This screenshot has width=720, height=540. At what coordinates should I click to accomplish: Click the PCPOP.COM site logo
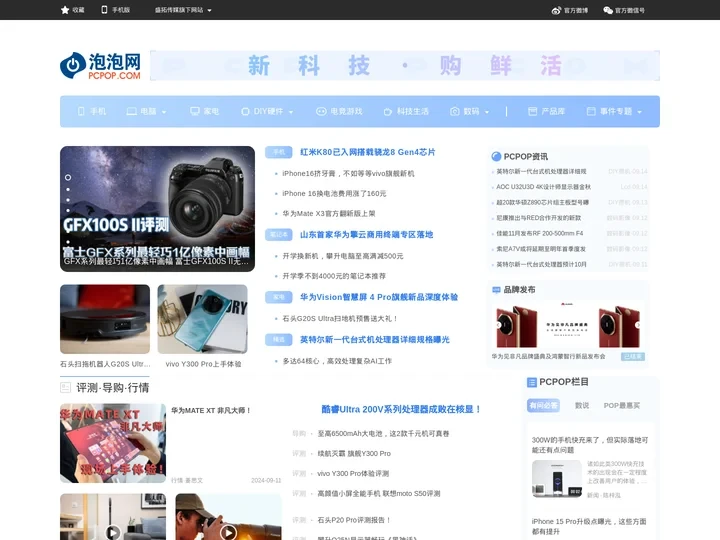pyautogui.click(x=101, y=66)
